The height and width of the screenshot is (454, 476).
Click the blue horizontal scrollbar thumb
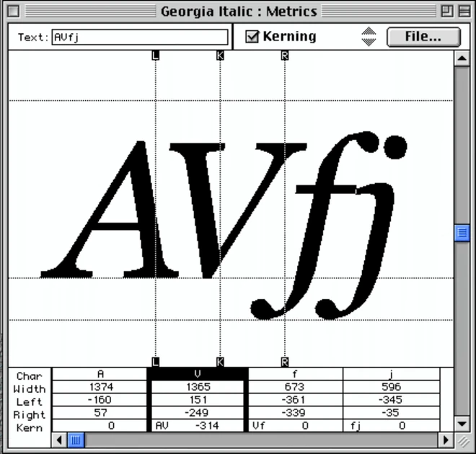pos(76,440)
